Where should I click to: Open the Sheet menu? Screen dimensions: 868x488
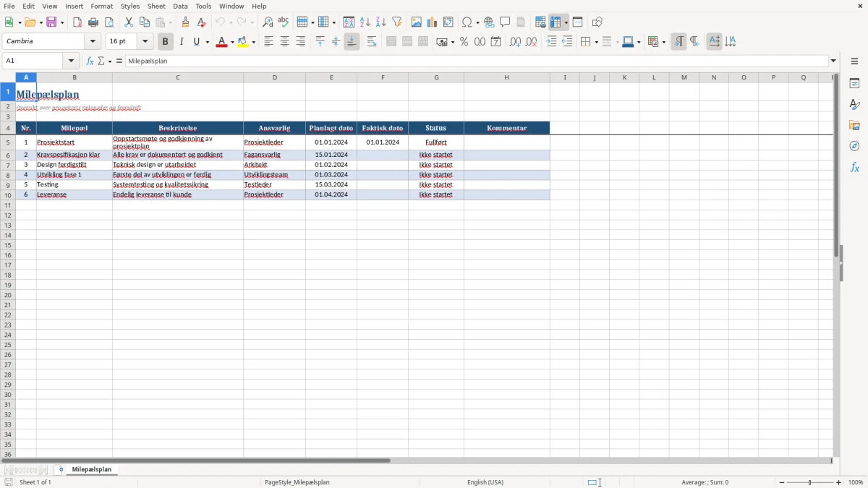click(157, 6)
